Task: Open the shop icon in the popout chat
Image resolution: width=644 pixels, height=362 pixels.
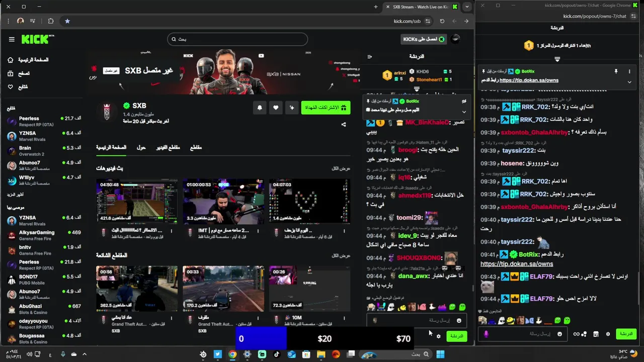Action: [596, 334]
